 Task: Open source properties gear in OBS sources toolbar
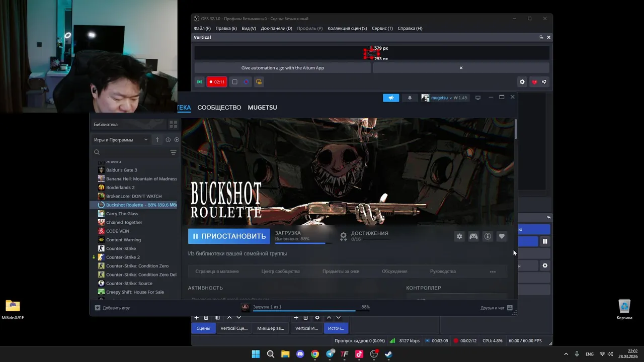coord(317,318)
